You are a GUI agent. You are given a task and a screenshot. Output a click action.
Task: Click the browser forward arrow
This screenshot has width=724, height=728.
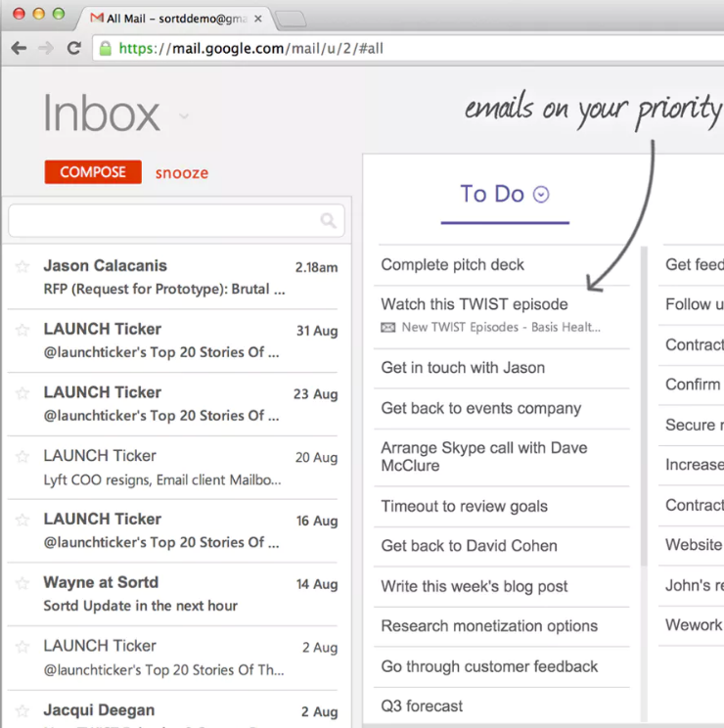pyautogui.click(x=45, y=48)
